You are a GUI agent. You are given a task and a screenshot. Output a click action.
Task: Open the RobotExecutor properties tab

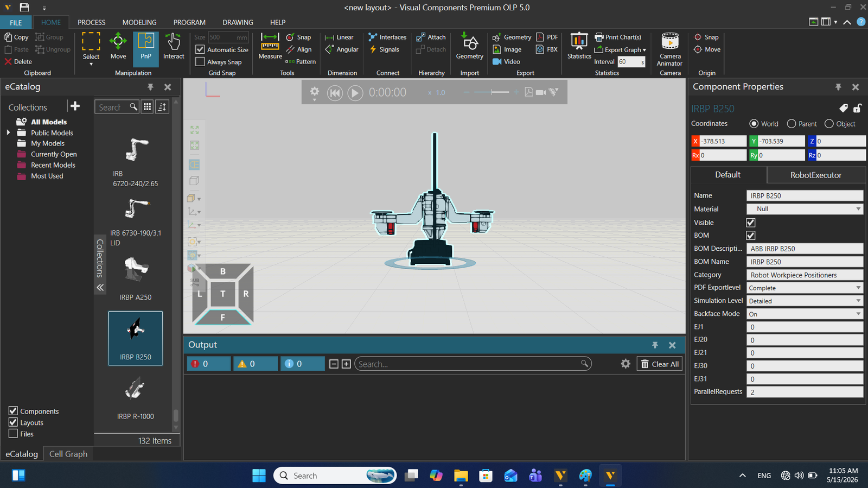(815, 175)
